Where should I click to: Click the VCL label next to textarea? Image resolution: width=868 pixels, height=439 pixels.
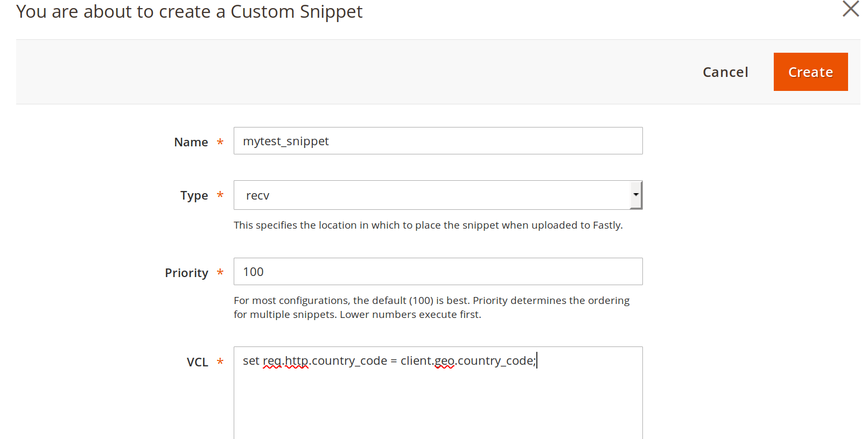196,362
